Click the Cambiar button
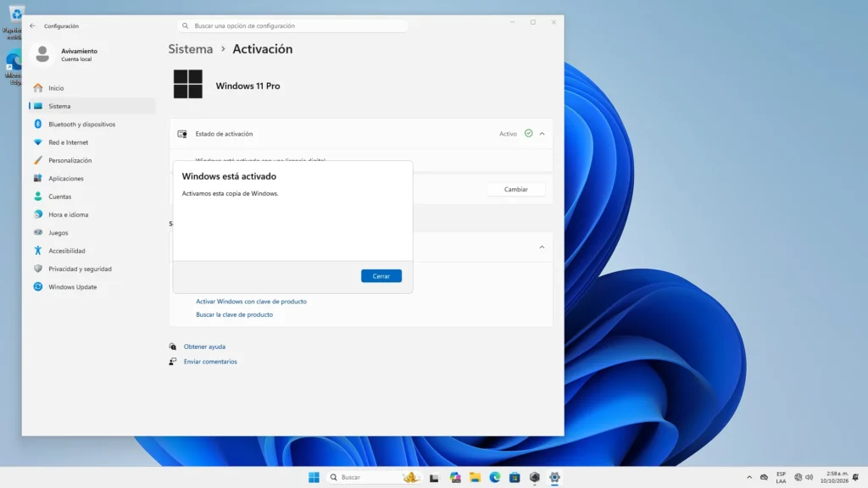The width and height of the screenshot is (868, 488). point(515,189)
